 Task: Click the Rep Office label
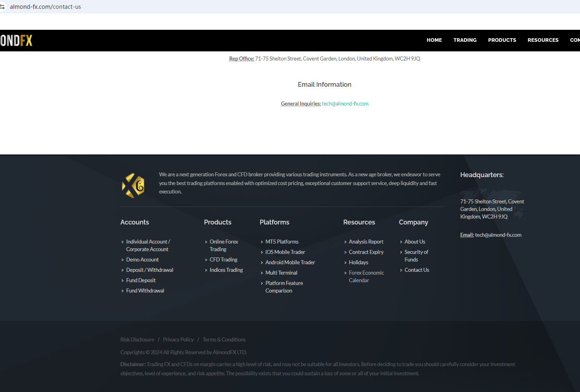point(242,59)
